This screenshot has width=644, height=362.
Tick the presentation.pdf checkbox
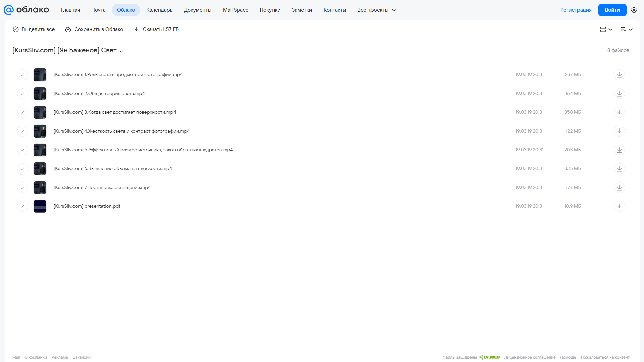(22, 206)
